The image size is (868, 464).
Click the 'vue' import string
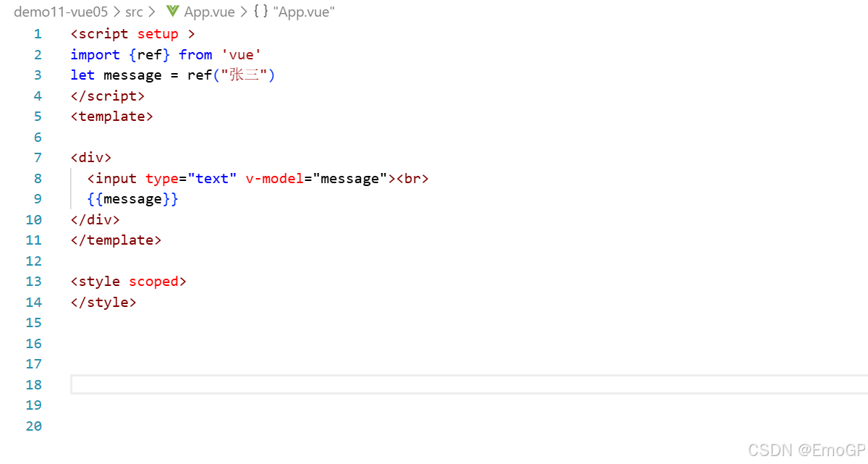[x=241, y=54]
